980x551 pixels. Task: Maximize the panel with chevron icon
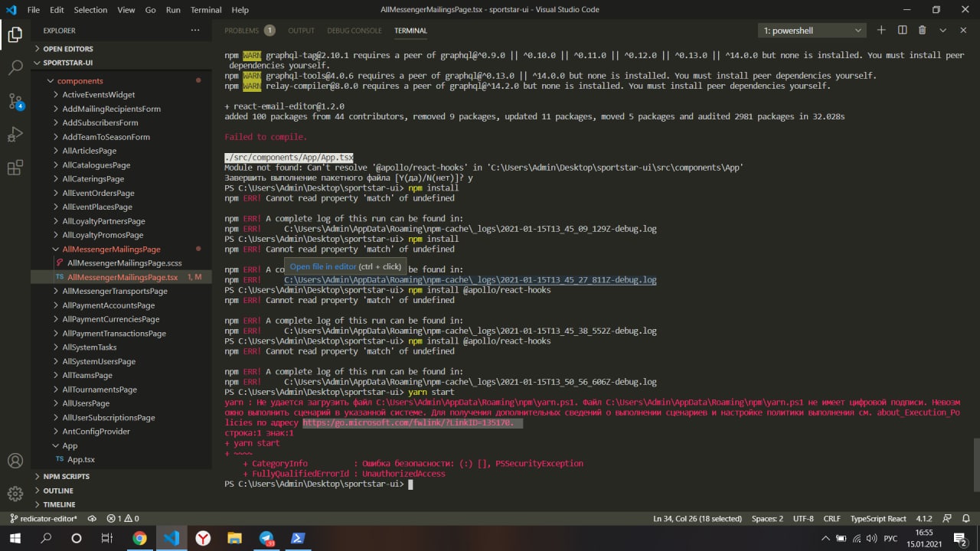[942, 30]
